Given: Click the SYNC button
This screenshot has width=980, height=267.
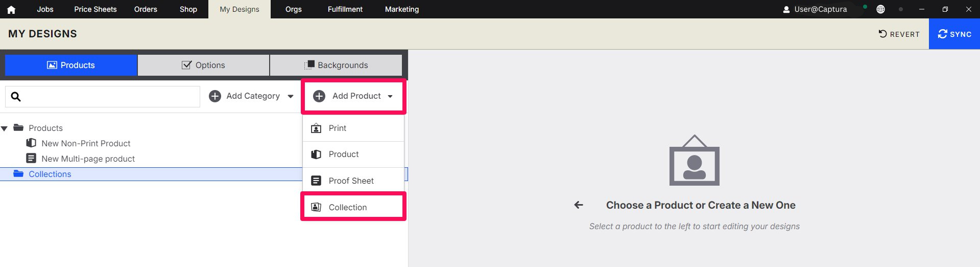Looking at the screenshot, I should tap(954, 34).
